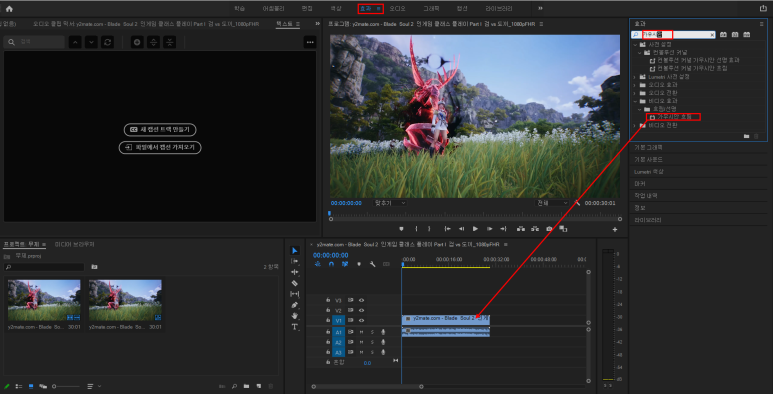
Task: Expand the 기본 그래픽 panel
Action: [649, 147]
